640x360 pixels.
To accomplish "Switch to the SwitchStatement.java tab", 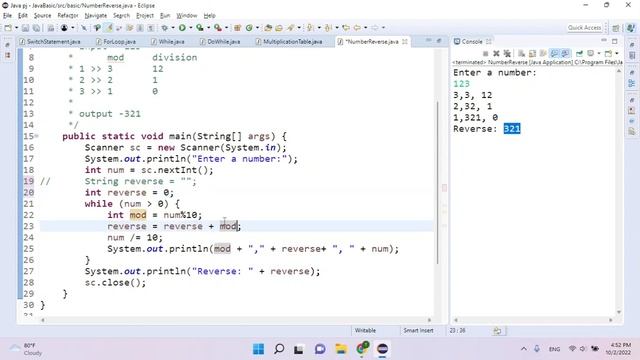I will (x=50, y=42).
